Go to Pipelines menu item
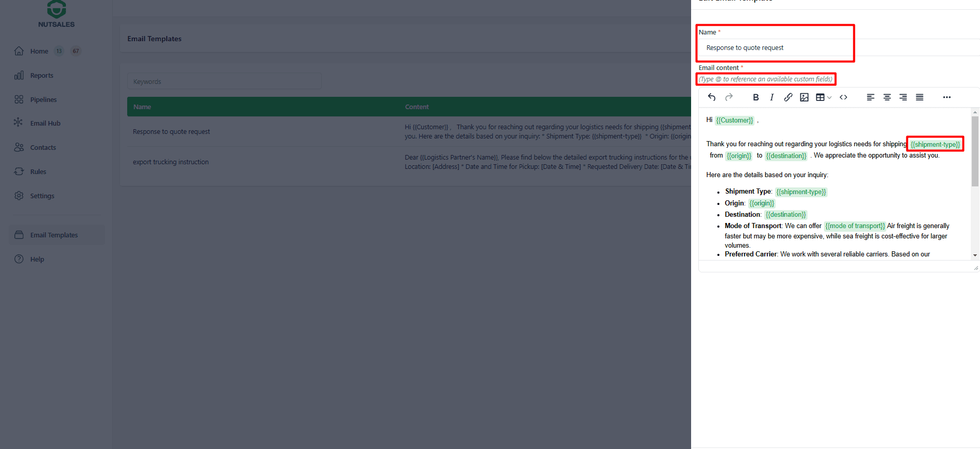980x449 pixels. coord(43,99)
